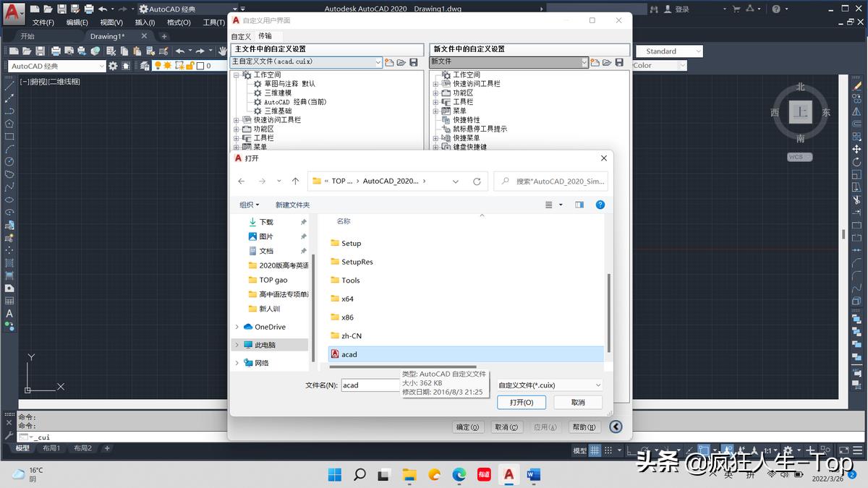Expand 快速访问工具栏 in right tree
The image size is (868, 488).
click(x=436, y=84)
